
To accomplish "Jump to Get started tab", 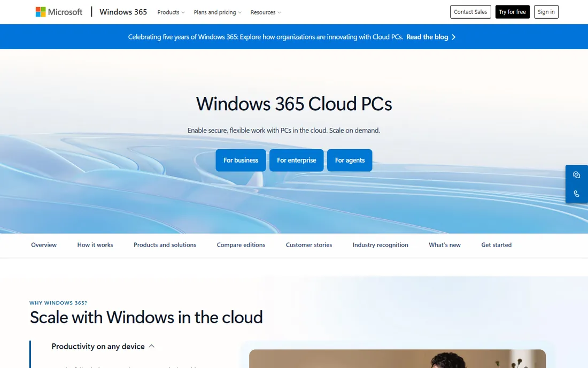I will (496, 245).
